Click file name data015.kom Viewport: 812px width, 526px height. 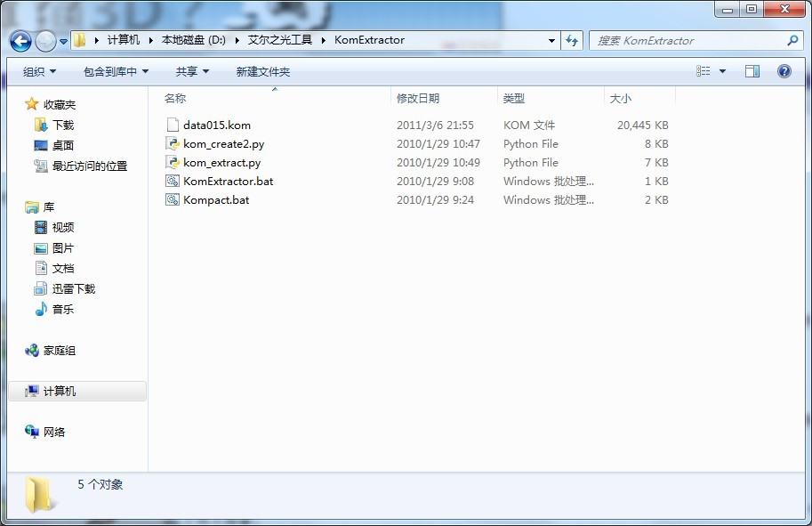click(x=217, y=125)
